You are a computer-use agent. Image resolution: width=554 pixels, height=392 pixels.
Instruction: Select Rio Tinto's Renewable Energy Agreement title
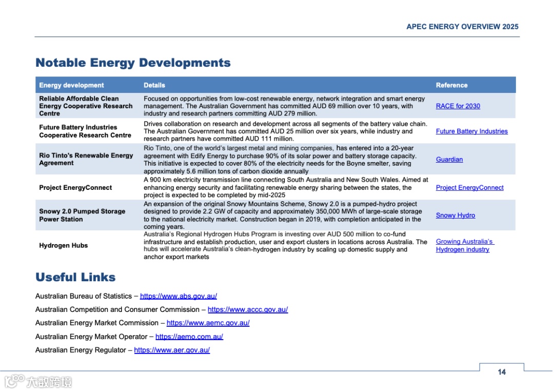pos(86,160)
